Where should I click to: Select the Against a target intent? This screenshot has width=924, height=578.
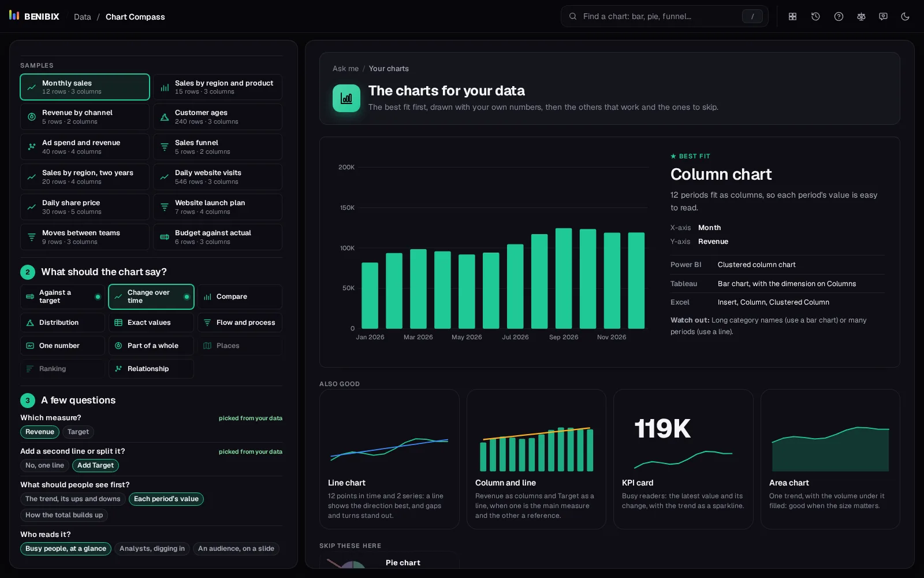click(63, 297)
